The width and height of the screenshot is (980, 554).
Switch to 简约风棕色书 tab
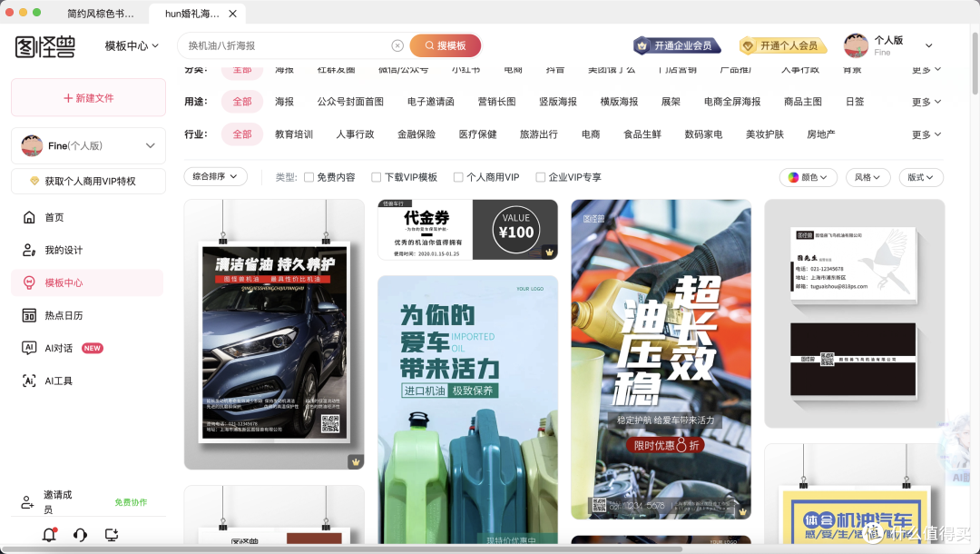coord(100,13)
